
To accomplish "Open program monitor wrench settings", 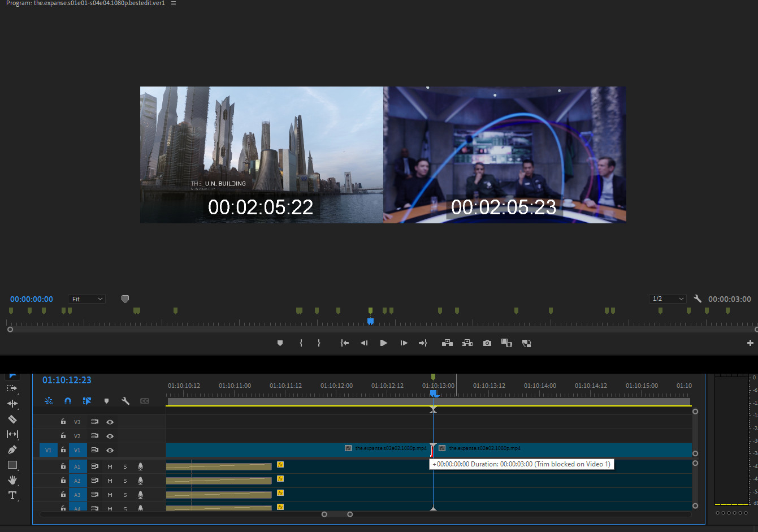I will point(698,299).
